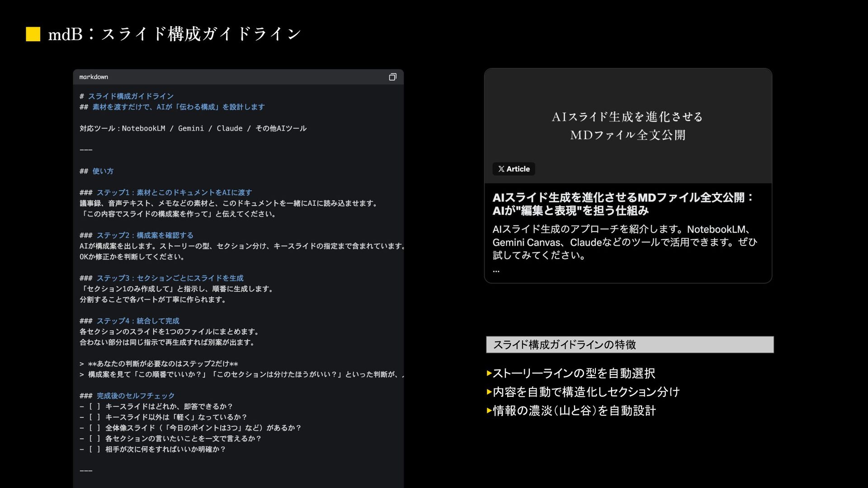This screenshot has width=868, height=488.
Task: Click the スライド構成ガイドラインの特徴 header bar
Action: tap(629, 345)
